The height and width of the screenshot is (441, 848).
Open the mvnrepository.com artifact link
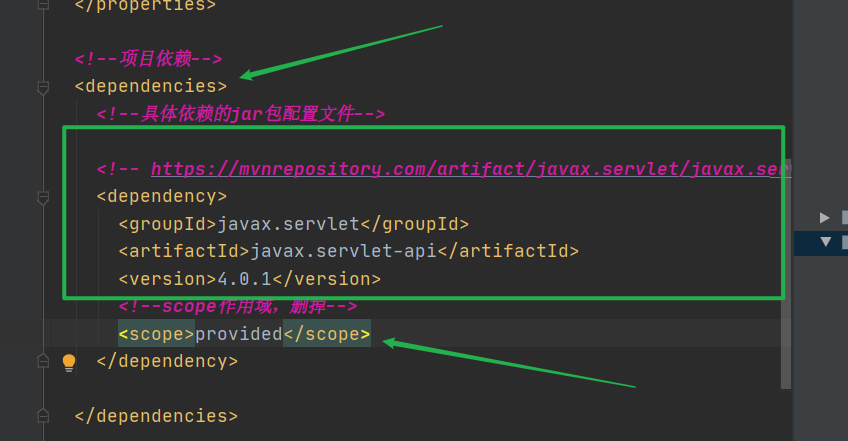point(471,169)
